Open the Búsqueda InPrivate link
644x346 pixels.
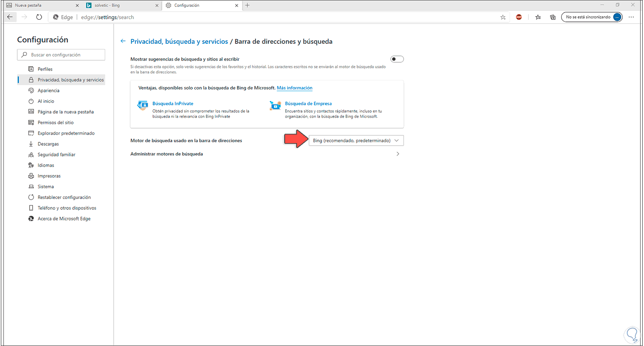click(x=173, y=104)
